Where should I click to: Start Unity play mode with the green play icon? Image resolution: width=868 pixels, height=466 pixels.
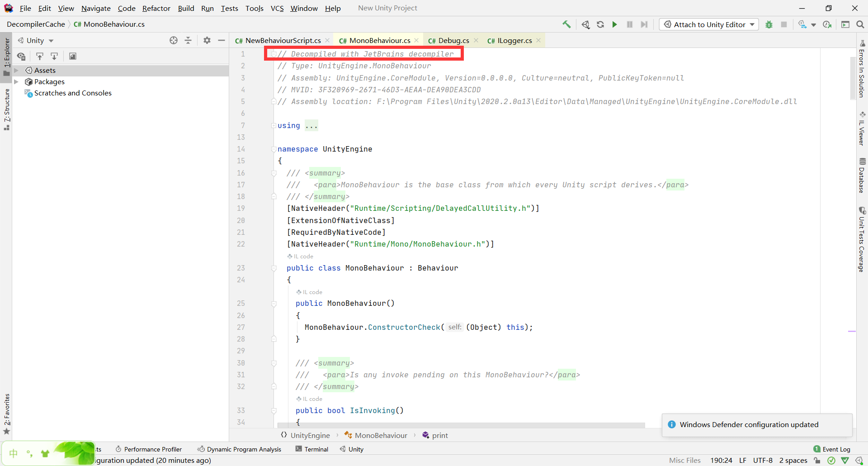(615, 24)
